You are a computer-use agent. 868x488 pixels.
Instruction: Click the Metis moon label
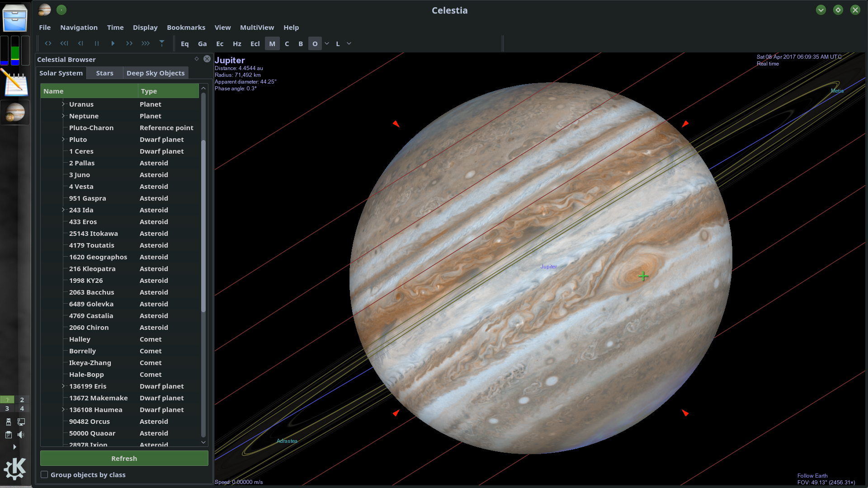click(837, 91)
